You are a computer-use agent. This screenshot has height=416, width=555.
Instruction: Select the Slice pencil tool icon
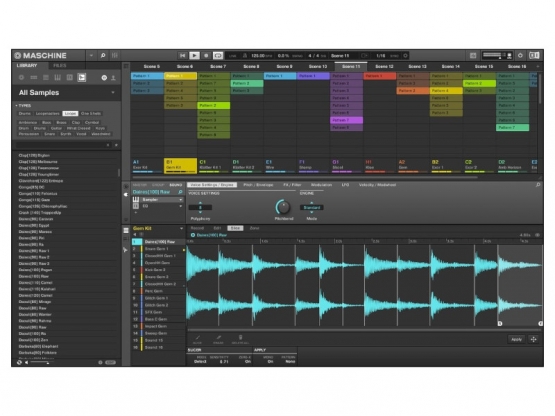198,338
